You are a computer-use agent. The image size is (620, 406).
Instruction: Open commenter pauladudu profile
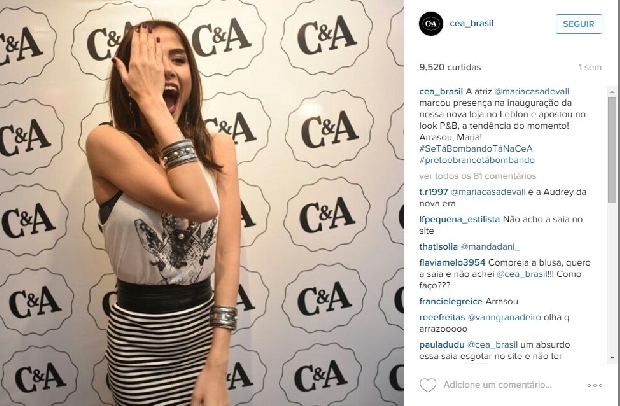click(442, 345)
